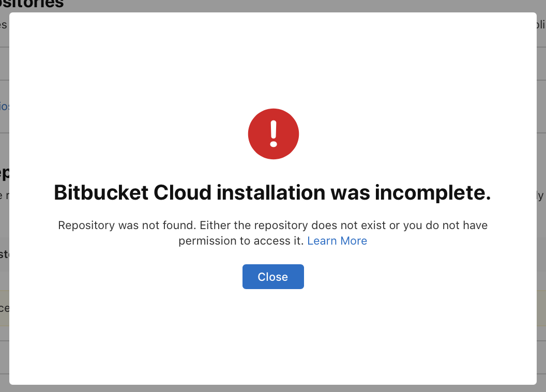Click the dimmed backdrop below the dialog
546x392 pixels.
(x=273, y=388)
